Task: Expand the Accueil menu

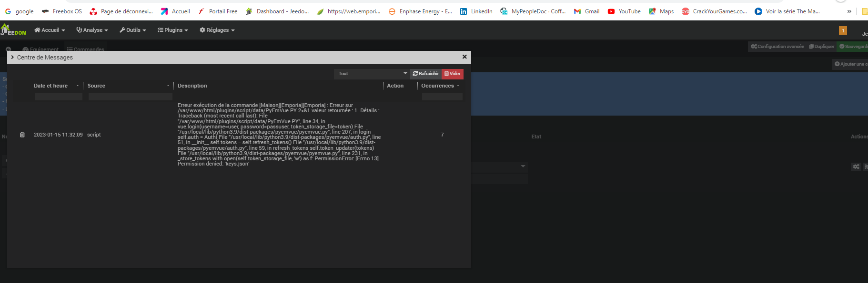Action: click(x=50, y=30)
